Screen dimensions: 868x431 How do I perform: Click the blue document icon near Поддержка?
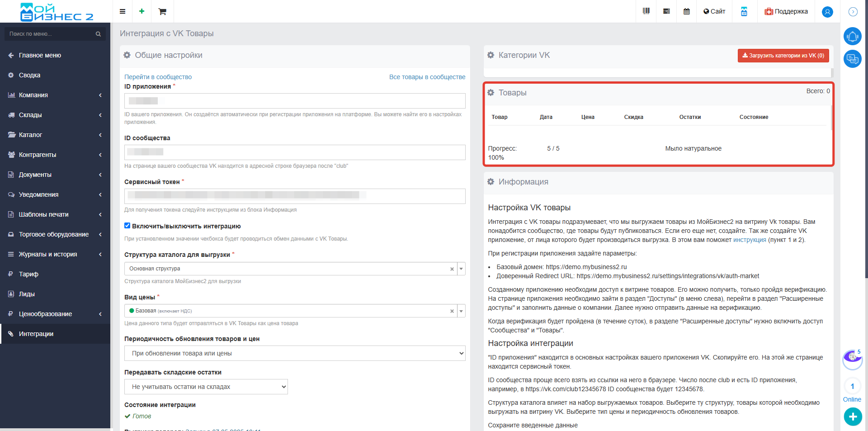coord(744,11)
